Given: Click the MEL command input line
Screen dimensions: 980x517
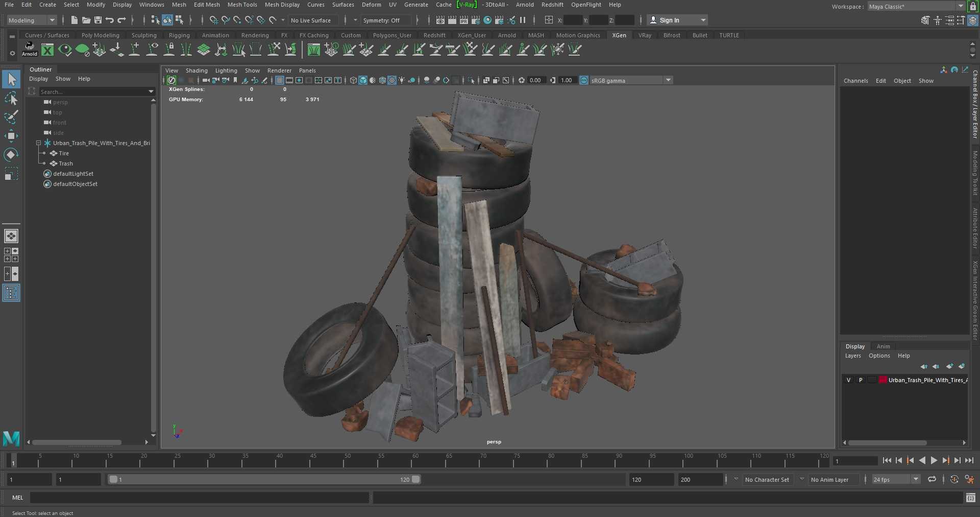Looking at the screenshot, I should 199,498.
